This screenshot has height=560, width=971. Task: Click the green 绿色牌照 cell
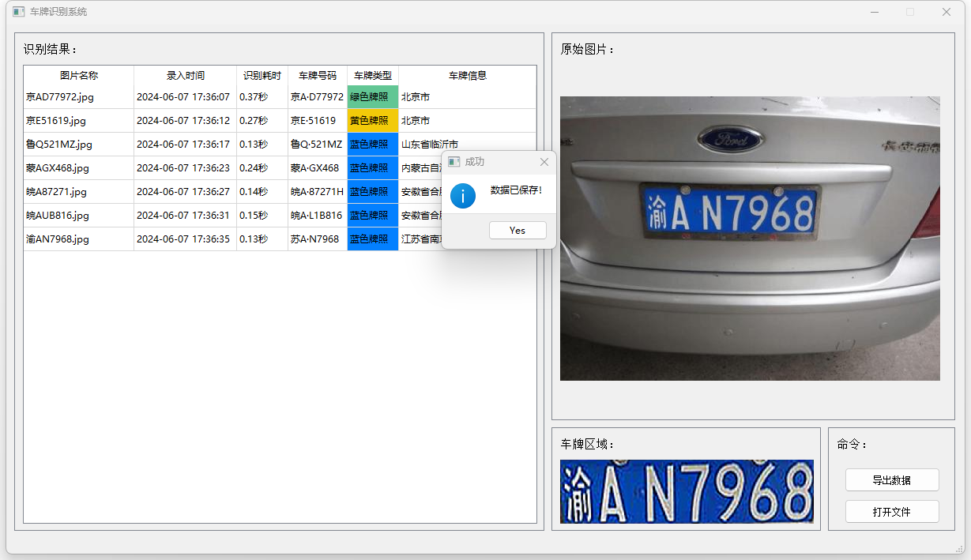372,97
